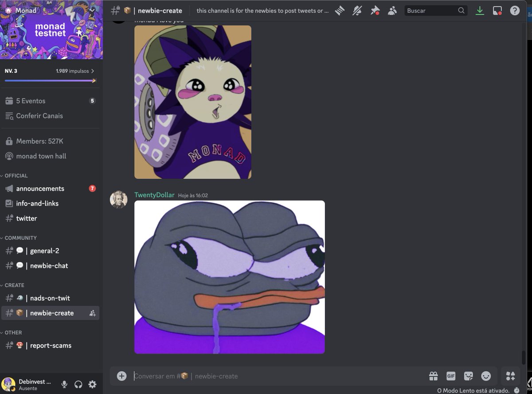Click the Buscar search field
Viewport: 532px width, 394px height.
(x=436, y=11)
